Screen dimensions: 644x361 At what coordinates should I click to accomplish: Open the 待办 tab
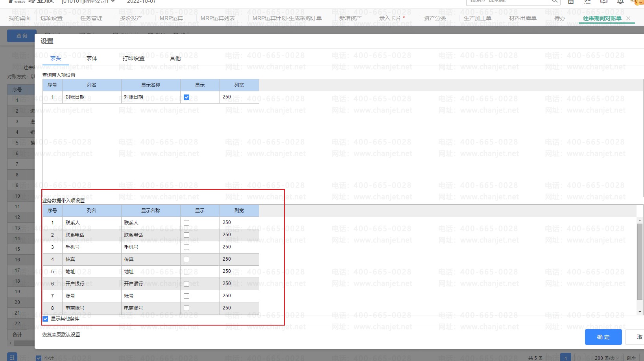pos(560,18)
